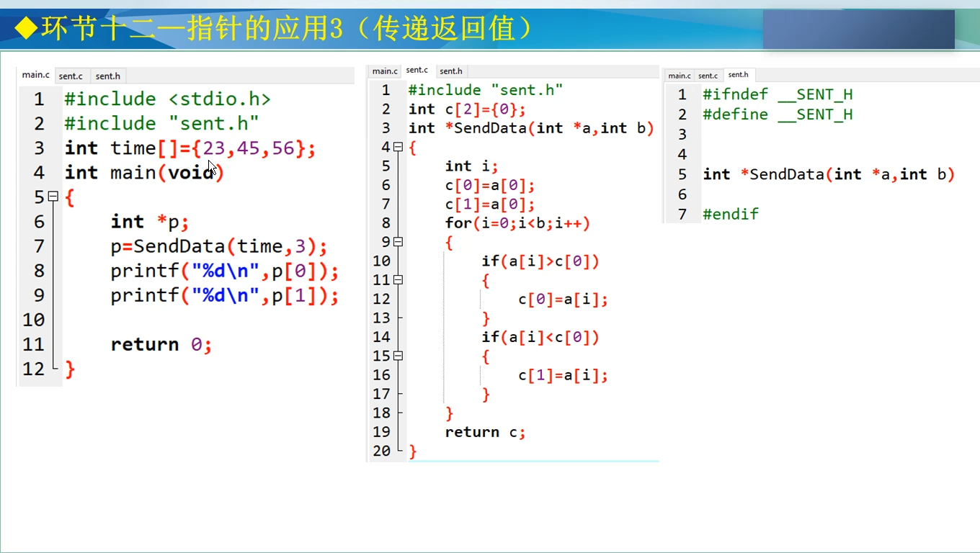
Task: Click the printf line printing p[0]
Action: [x=225, y=271]
